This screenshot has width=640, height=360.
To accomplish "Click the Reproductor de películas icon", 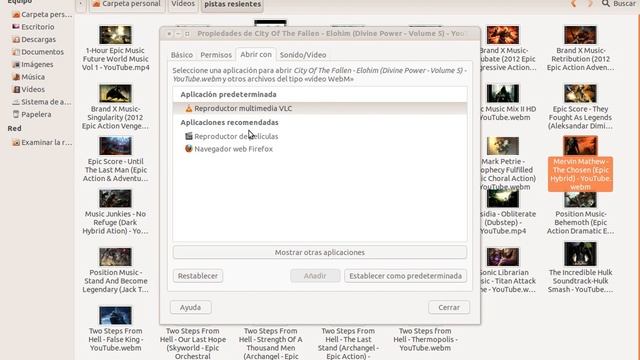I will pyautogui.click(x=189, y=136).
